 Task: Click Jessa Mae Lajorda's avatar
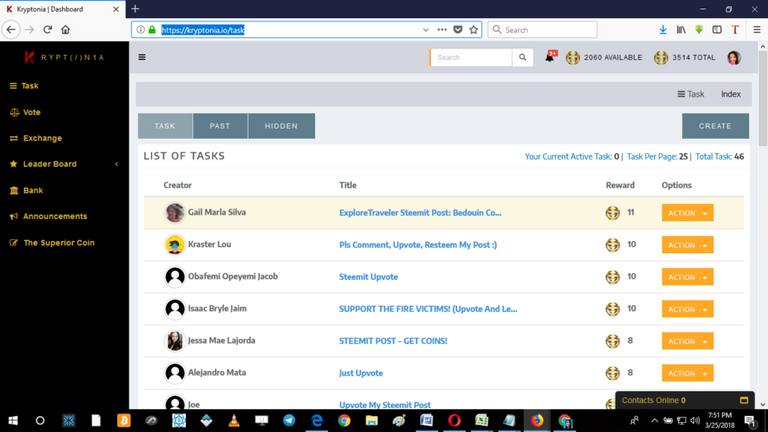pos(175,341)
